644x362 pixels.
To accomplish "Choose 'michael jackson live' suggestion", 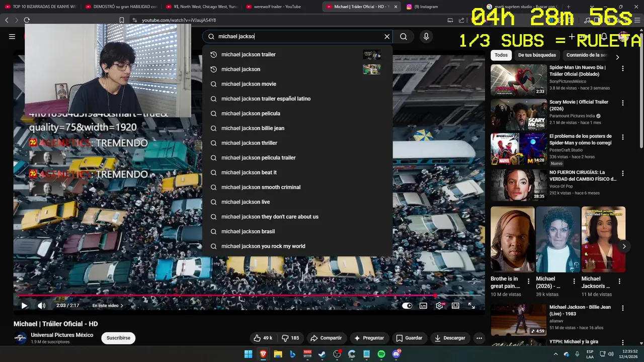I will 297,202.
